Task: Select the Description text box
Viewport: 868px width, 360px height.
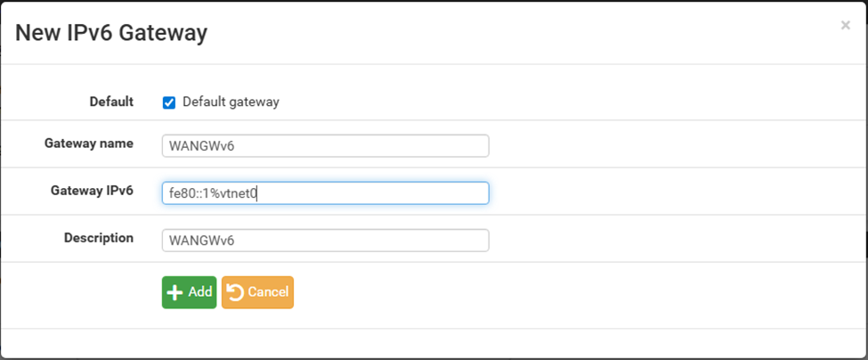Action: point(325,240)
